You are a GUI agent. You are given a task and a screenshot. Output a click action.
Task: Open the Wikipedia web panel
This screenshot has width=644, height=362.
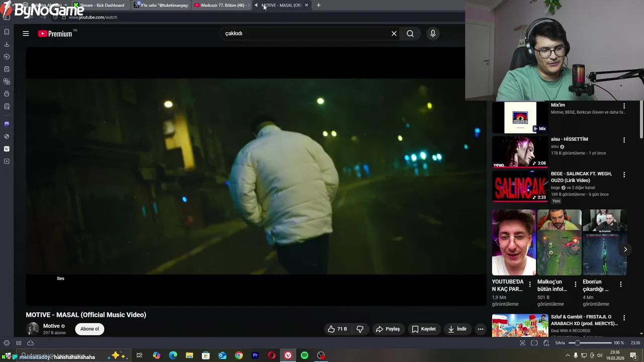[7, 149]
